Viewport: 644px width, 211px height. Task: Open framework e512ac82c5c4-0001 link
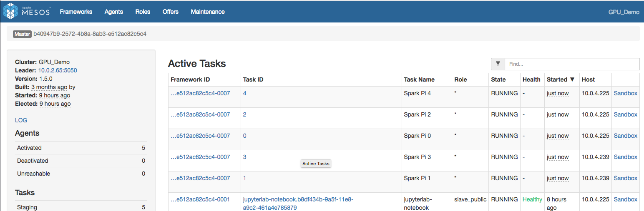click(200, 199)
